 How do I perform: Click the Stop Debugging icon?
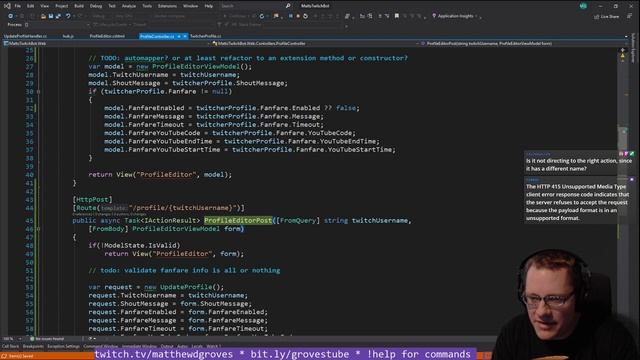click(298, 16)
